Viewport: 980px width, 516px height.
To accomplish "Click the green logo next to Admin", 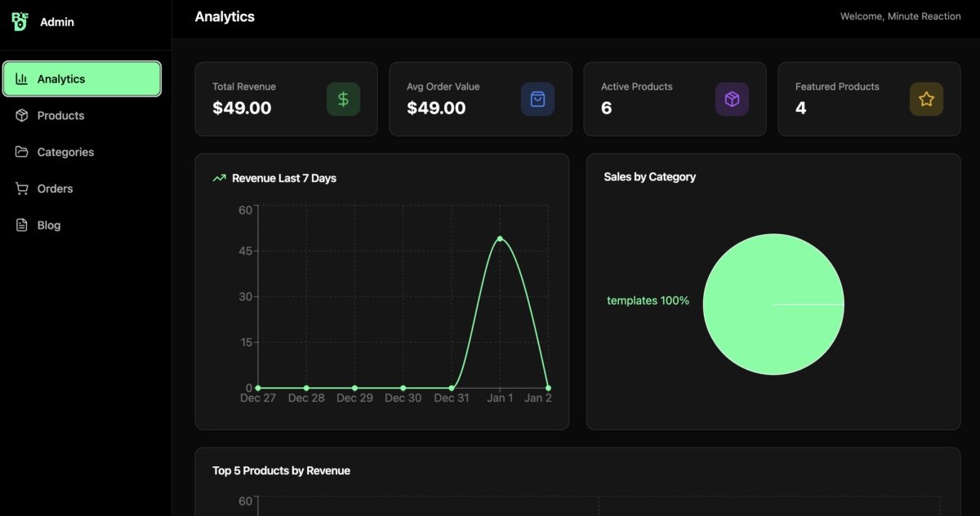I will pos(20,22).
